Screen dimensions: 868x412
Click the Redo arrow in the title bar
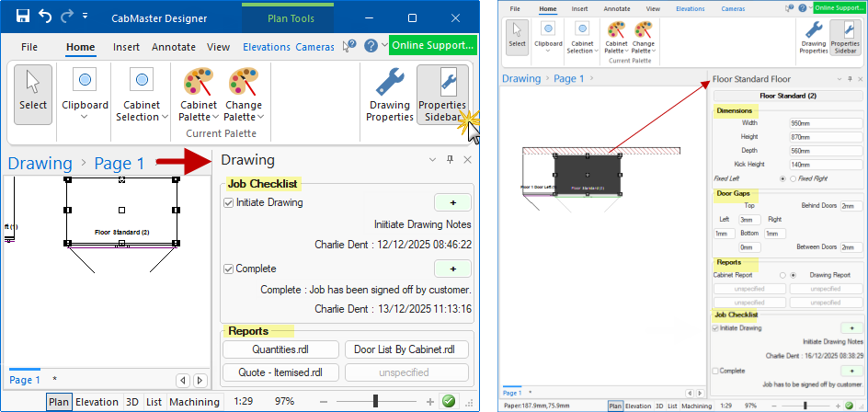[66, 17]
